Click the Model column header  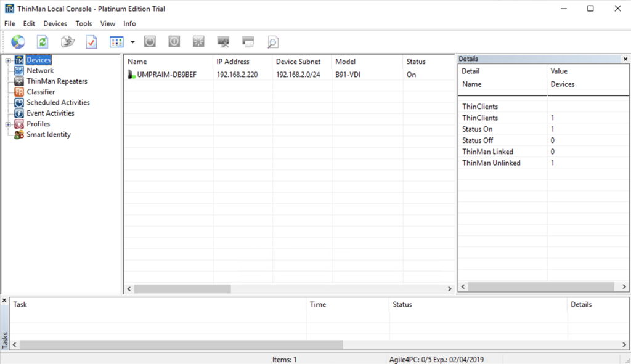pyautogui.click(x=346, y=62)
